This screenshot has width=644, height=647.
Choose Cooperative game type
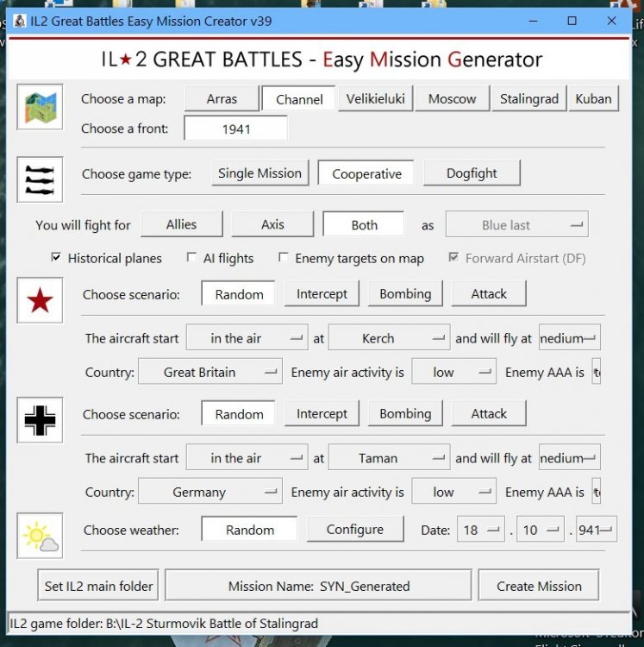click(366, 173)
